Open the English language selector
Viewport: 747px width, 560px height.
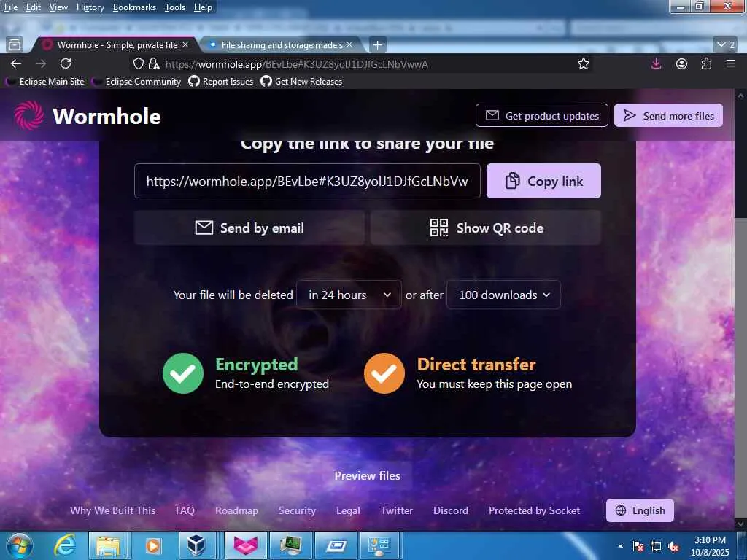click(640, 510)
